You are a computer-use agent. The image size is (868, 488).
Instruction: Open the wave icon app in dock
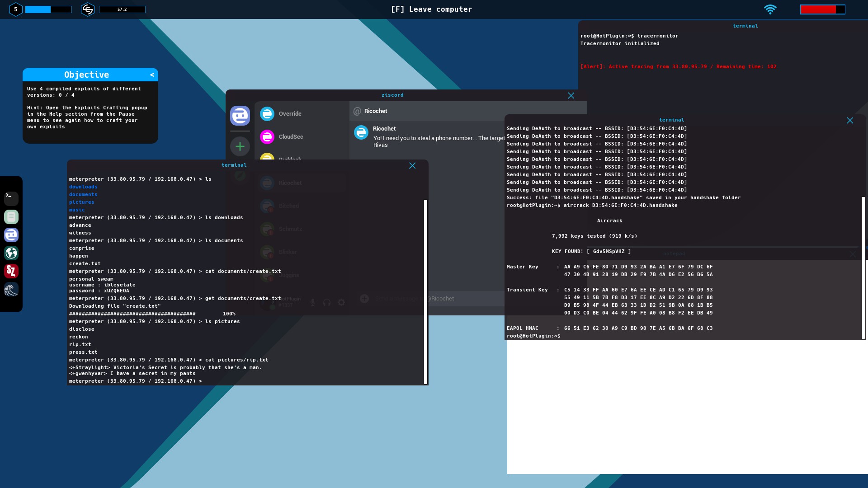11,290
